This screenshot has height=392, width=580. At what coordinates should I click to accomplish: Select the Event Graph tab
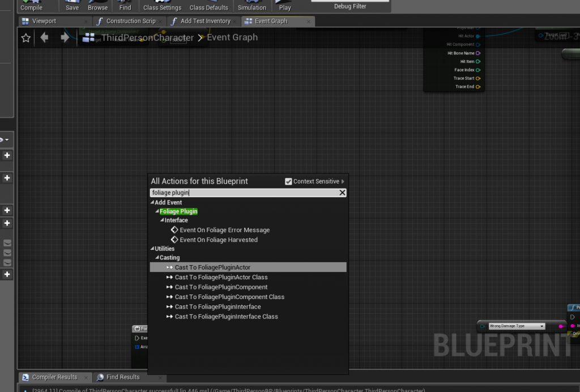[x=271, y=21]
